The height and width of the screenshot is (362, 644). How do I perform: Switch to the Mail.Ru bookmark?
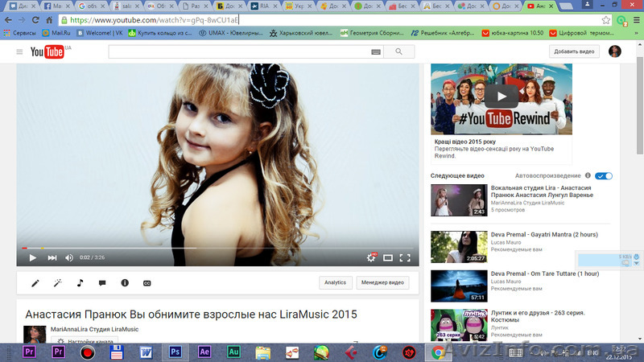pos(47,33)
